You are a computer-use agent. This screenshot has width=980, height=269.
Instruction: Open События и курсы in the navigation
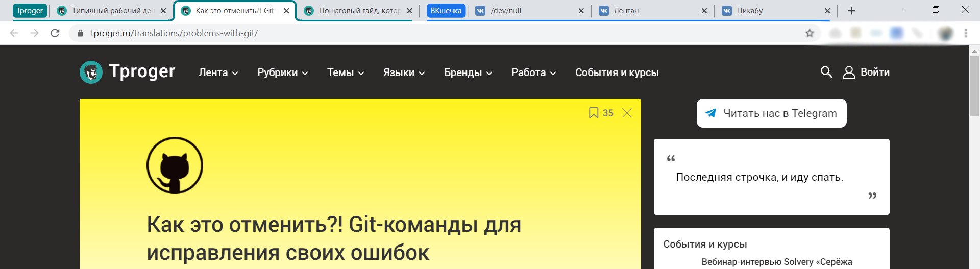(617, 72)
